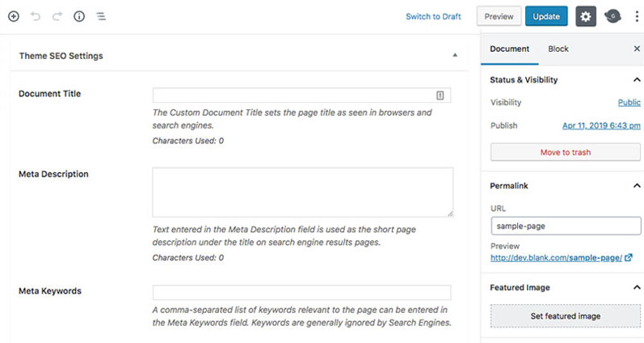The height and width of the screenshot is (343, 644).
Task: Click the icon inside Document Title field
Action: coord(440,95)
